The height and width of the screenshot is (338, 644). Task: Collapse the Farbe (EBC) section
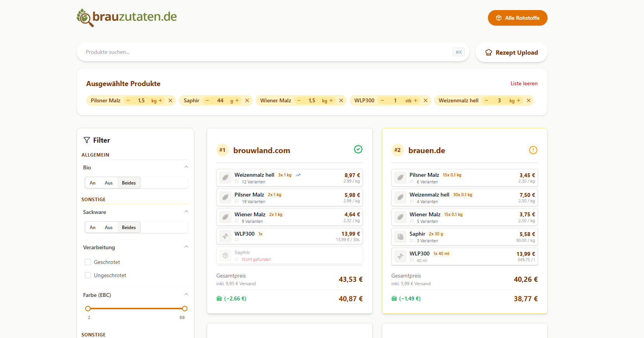click(186, 295)
